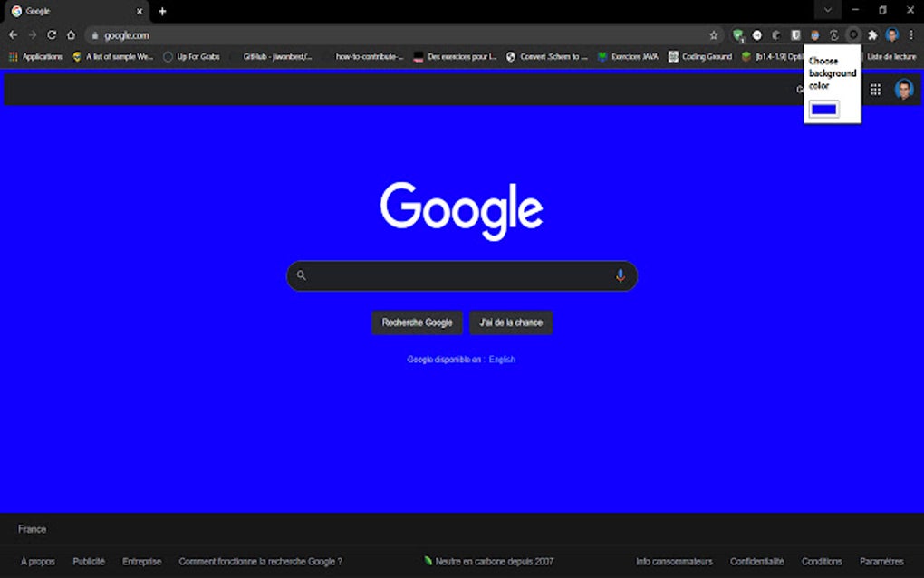Activate voice search microphone icon
This screenshot has width=924, height=578.
coord(620,275)
